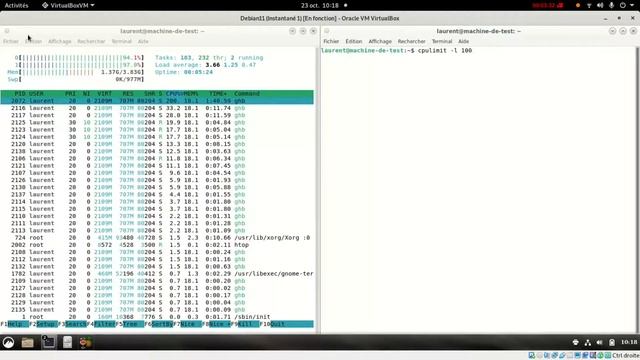
Task: Open Terminal menu in left terminal window
Action: (122, 41)
